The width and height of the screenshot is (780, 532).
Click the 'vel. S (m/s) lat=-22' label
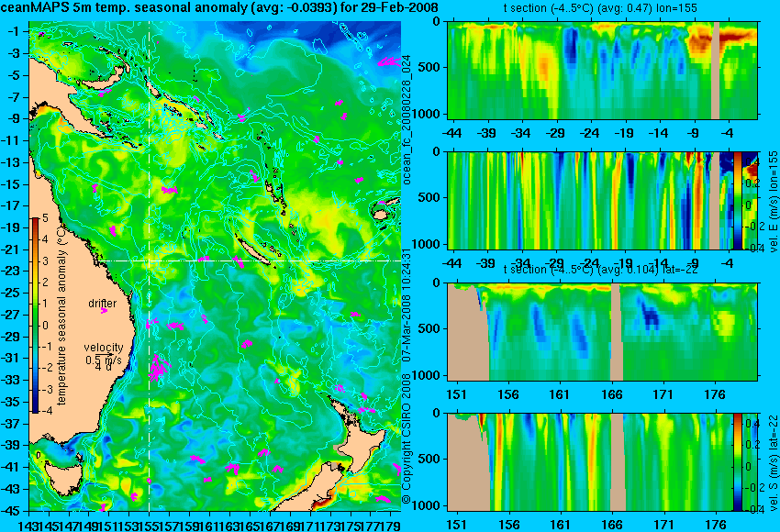[774, 461]
